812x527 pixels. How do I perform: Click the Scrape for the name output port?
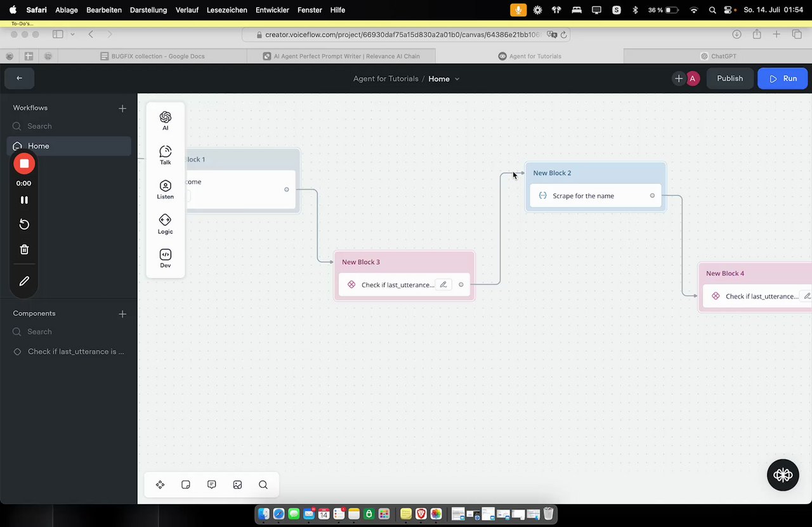(652, 195)
